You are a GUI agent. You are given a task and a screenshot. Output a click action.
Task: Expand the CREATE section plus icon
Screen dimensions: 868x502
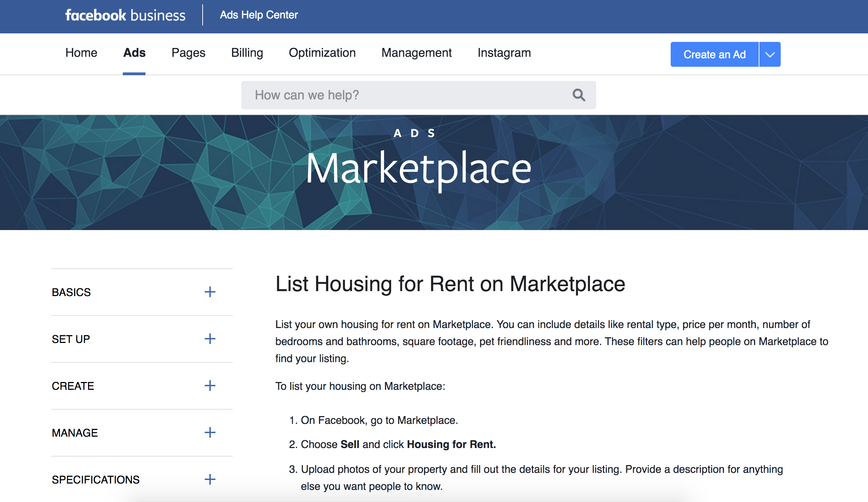point(210,386)
